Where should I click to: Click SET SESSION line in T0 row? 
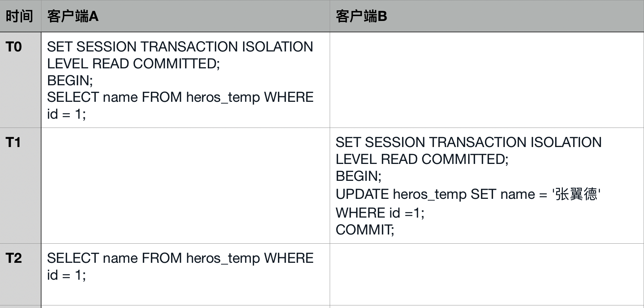[180, 47]
